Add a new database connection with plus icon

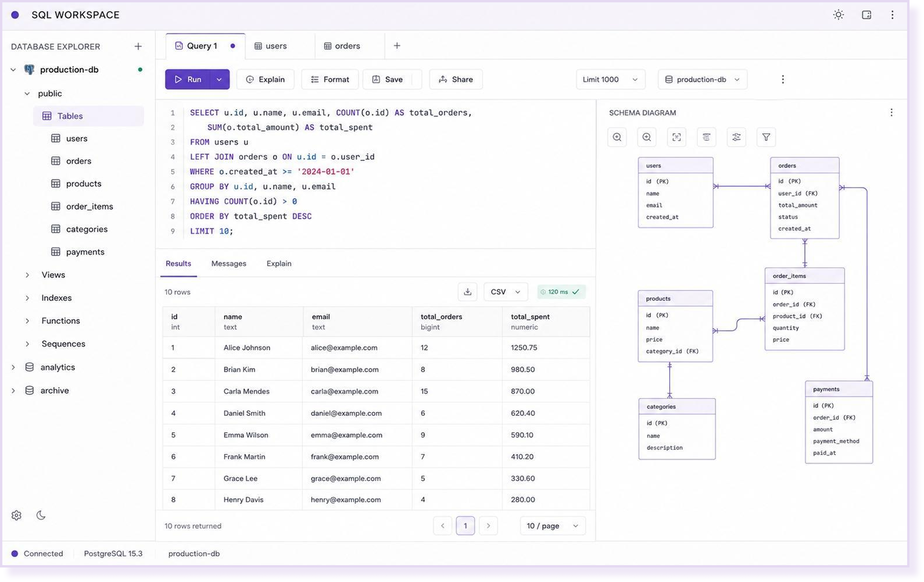pyautogui.click(x=138, y=47)
